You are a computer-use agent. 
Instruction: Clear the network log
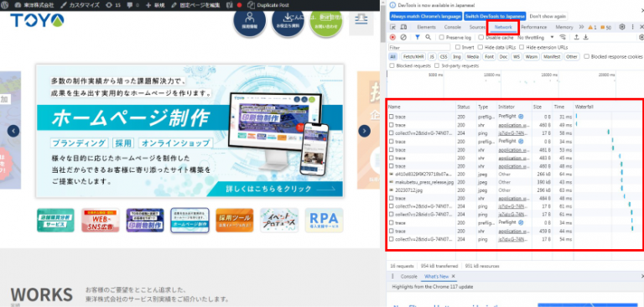coord(402,38)
